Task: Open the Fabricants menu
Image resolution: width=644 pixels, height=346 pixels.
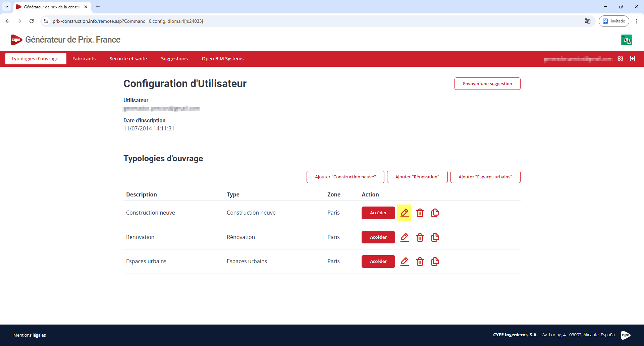Action: [84, 59]
